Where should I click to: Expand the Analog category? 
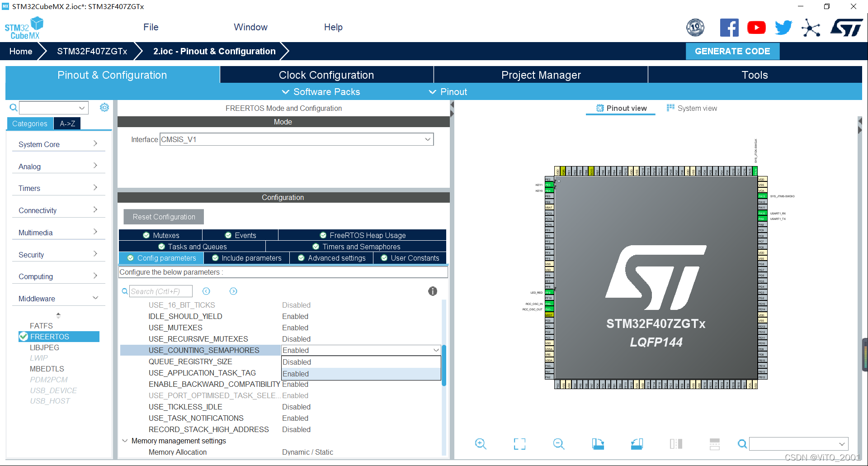pos(58,166)
